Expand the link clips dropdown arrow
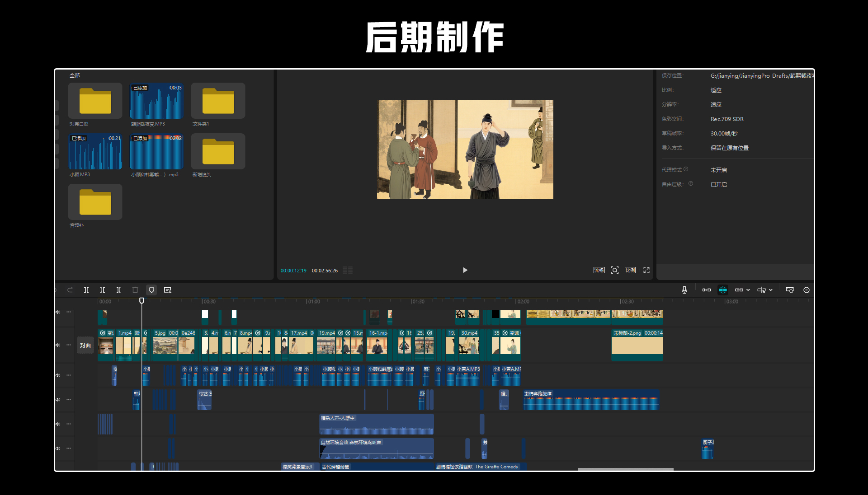Viewport: 868px width, 495px height. pos(748,290)
